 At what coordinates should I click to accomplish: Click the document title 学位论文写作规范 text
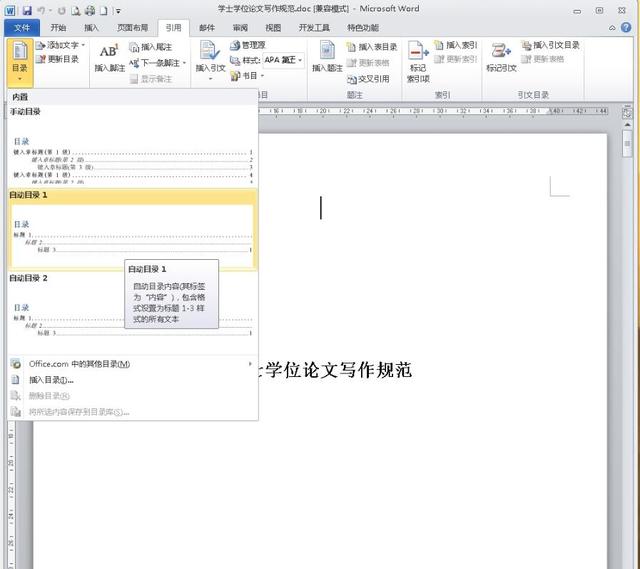point(338,370)
